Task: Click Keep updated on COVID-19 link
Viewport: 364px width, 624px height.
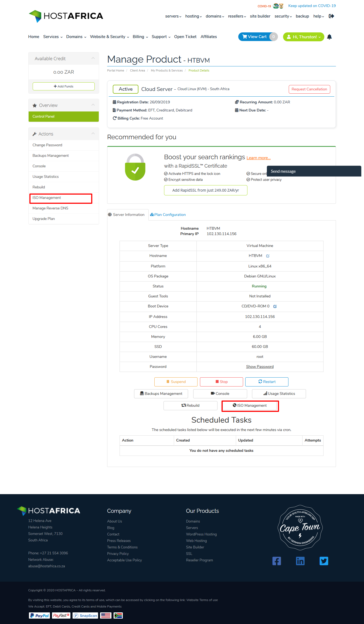Action: (312, 6)
